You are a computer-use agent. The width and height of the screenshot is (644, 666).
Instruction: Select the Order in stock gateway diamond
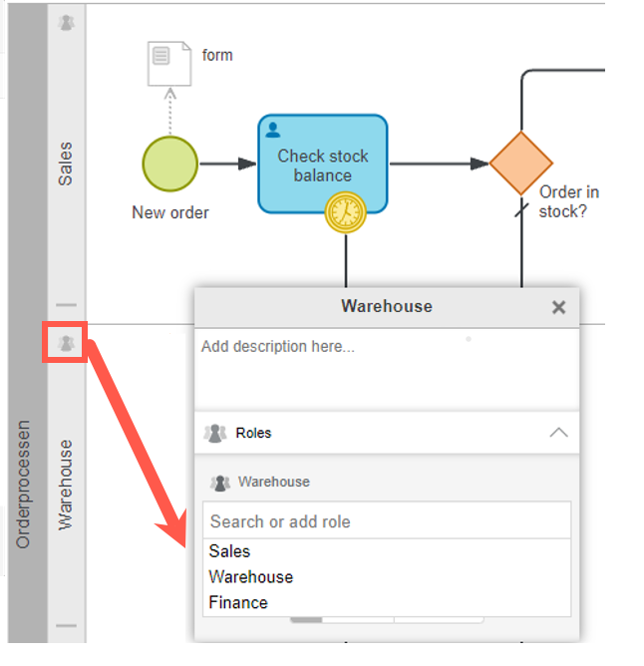pos(520,164)
